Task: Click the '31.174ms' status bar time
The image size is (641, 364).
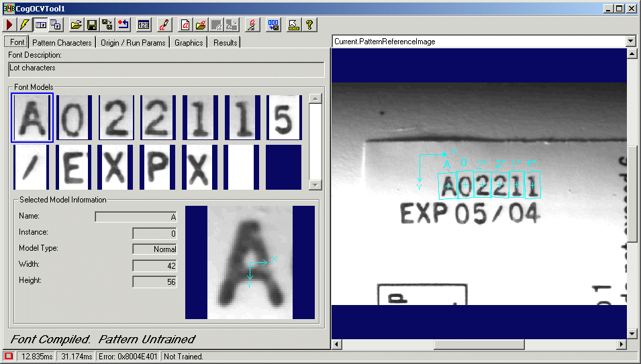Action: pos(77,357)
